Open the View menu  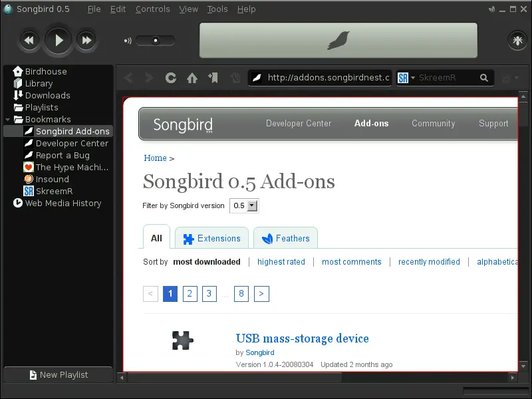[189, 9]
